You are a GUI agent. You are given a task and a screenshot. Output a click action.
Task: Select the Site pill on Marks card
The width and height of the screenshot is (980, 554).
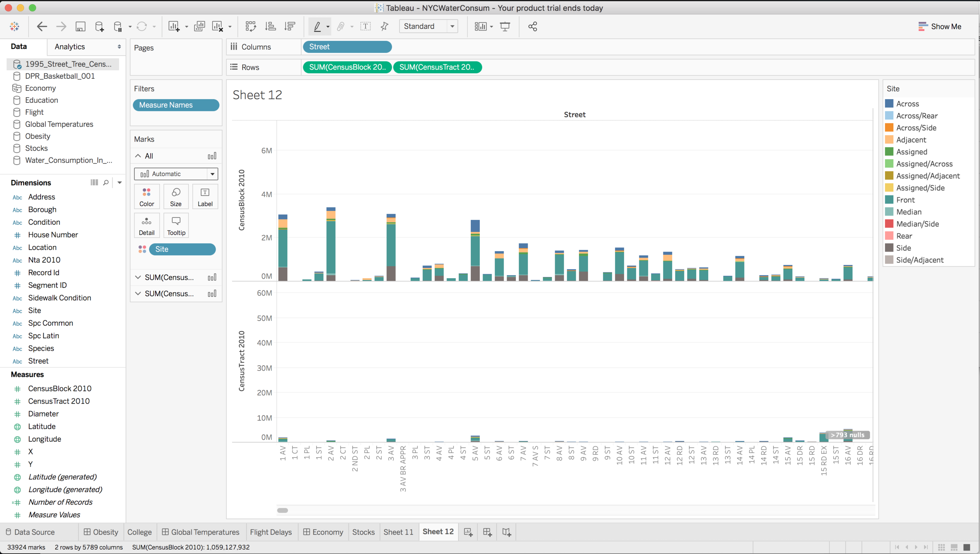point(182,249)
